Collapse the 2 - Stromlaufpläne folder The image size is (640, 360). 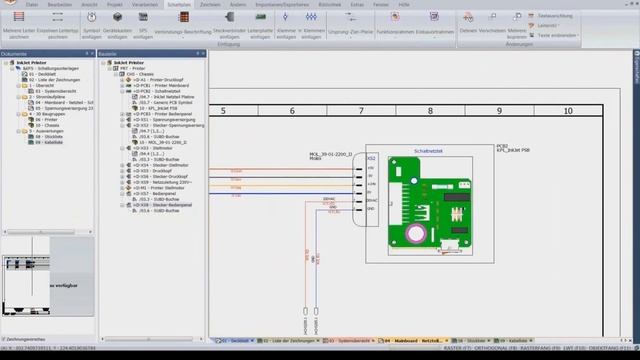pos(18,97)
